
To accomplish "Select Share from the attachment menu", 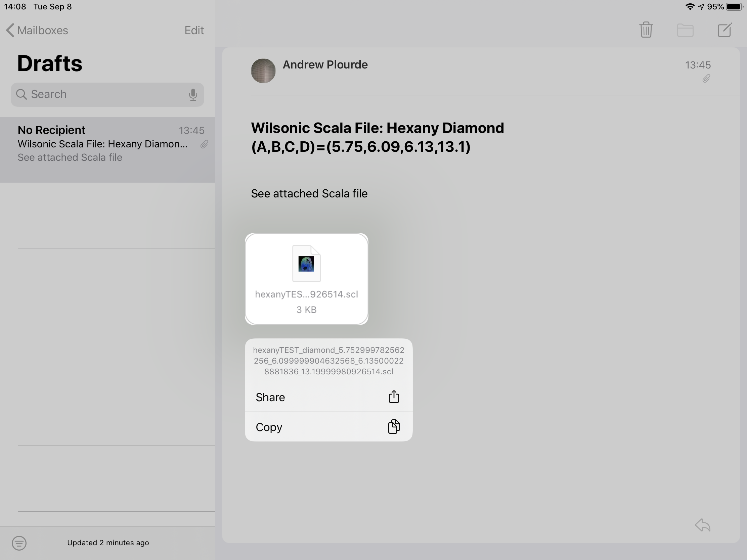I will pos(270,397).
